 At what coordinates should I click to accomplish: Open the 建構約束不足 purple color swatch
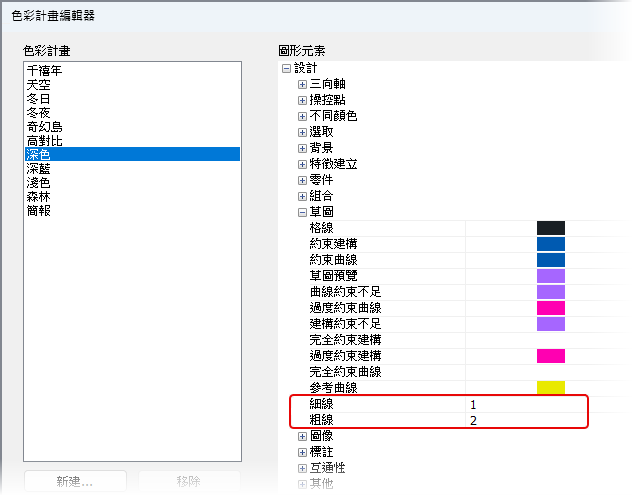click(551, 324)
